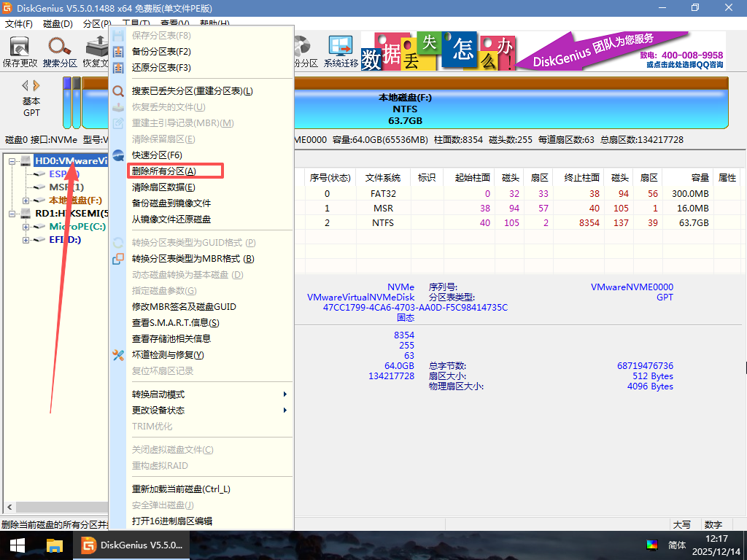Screen dimensions: 747x560
Task: Collapse the HD0:VMware disk tree node
Action: pyautogui.click(x=12, y=161)
